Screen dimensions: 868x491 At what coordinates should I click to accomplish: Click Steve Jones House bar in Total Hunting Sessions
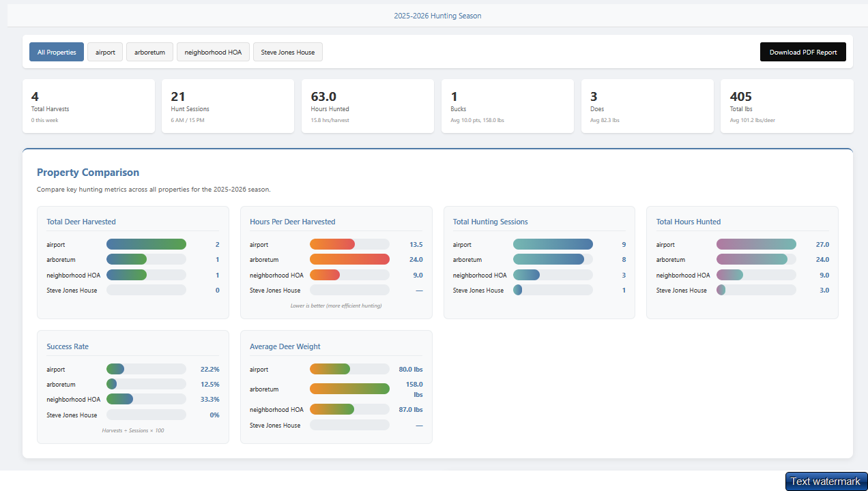[553, 290]
